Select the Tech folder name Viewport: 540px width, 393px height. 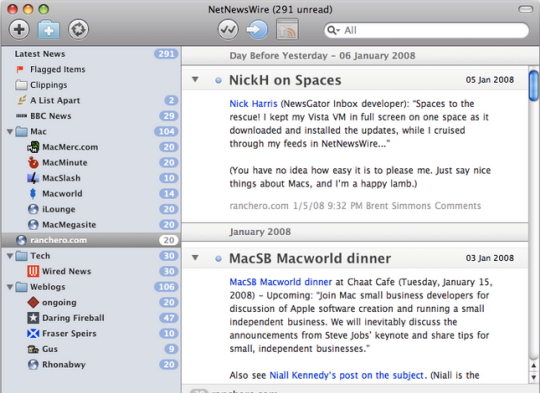(x=40, y=256)
